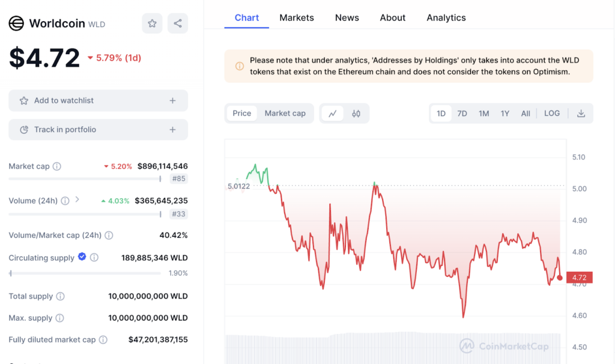Click verified badge on Circulating supply
This screenshot has width=615, height=364.
click(x=82, y=257)
